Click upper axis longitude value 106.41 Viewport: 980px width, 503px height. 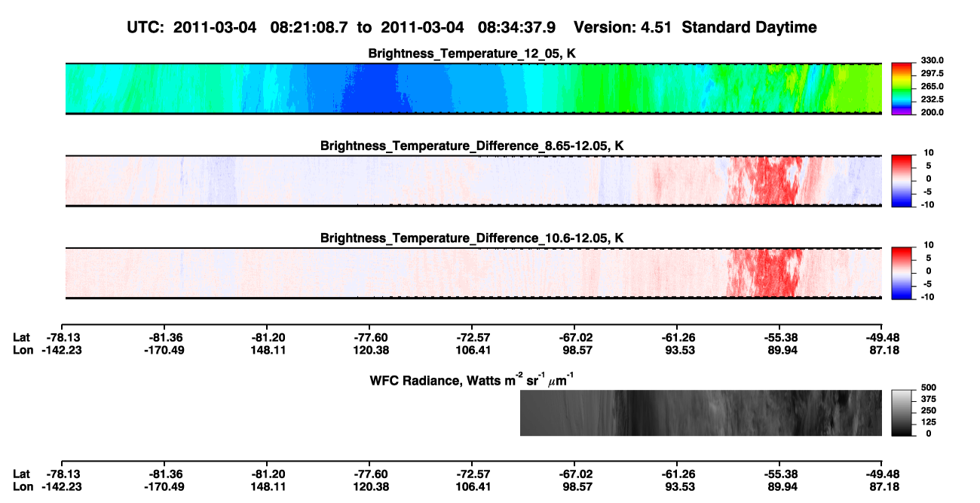coord(472,350)
